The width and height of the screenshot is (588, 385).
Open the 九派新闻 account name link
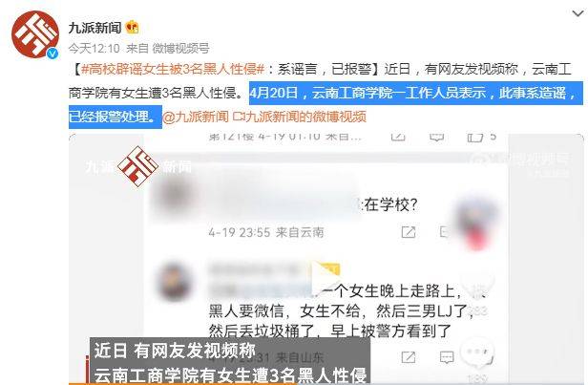(x=94, y=28)
